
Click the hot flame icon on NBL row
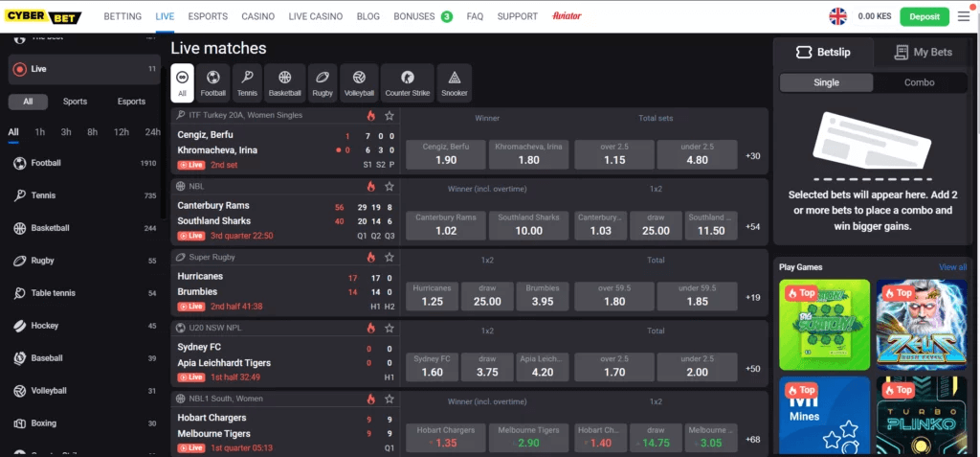(x=371, y=187)
